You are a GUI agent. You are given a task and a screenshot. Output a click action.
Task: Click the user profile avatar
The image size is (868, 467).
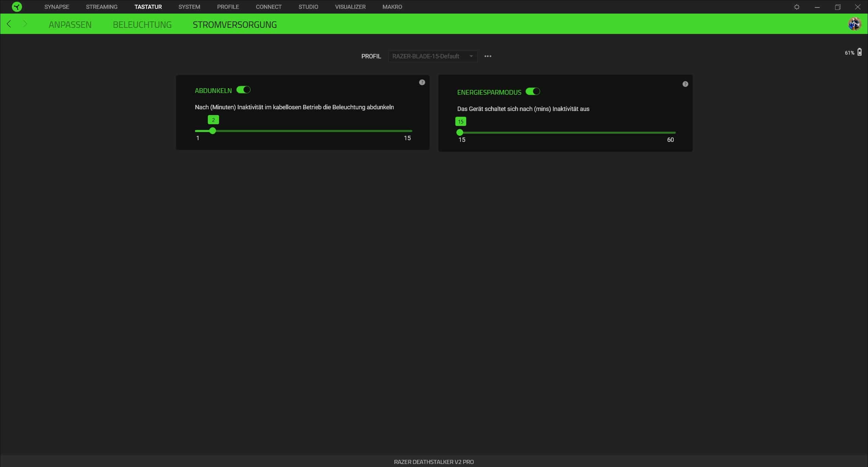854,24
